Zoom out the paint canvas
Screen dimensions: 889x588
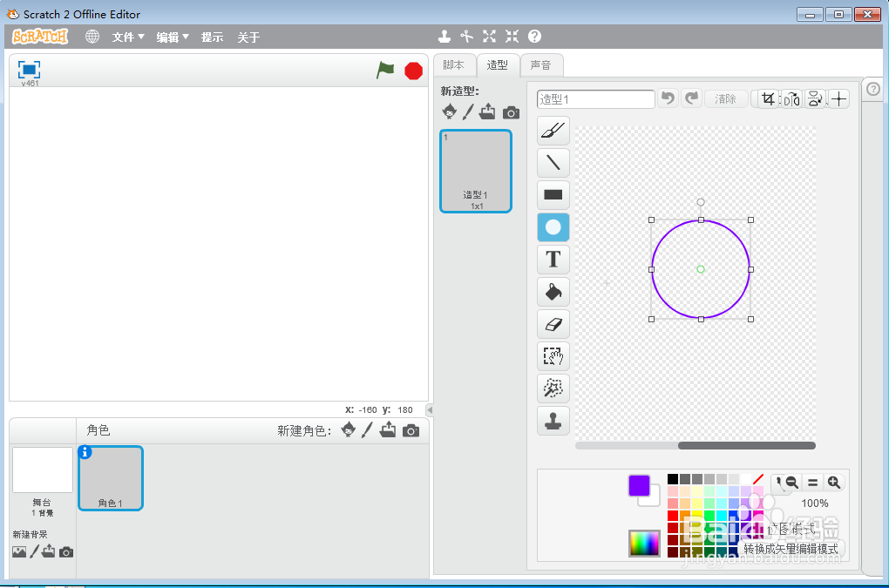(791, 483)
